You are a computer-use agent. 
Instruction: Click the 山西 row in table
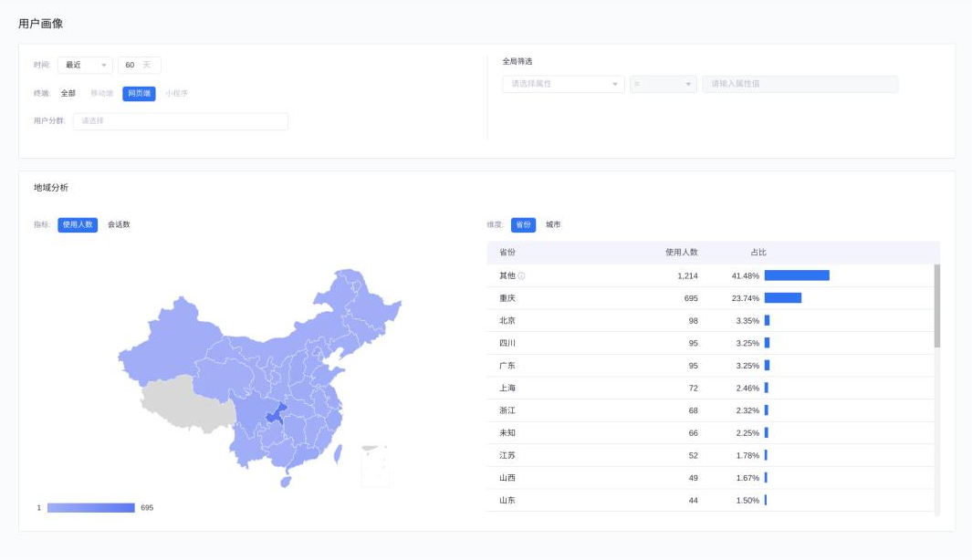[x=710, y=478]
